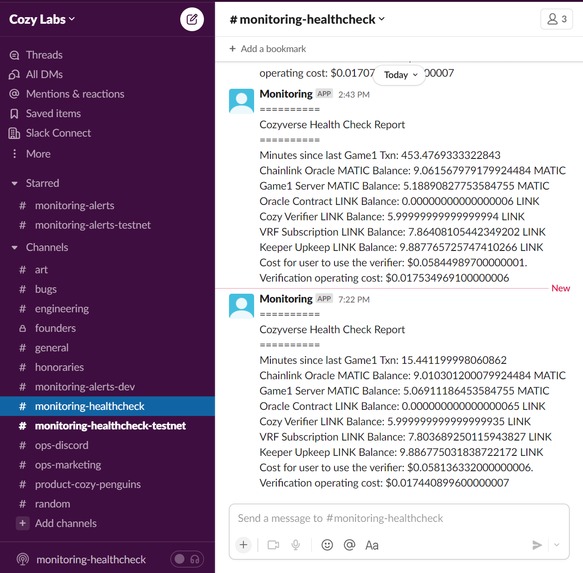This screenshot has width=583, height=573.
Task: Click the APP badge on the 7:22 PM message
Action: pos(324,299)
